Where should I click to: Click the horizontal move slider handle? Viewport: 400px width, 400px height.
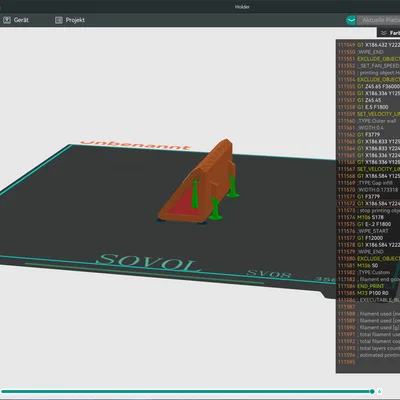372,391
